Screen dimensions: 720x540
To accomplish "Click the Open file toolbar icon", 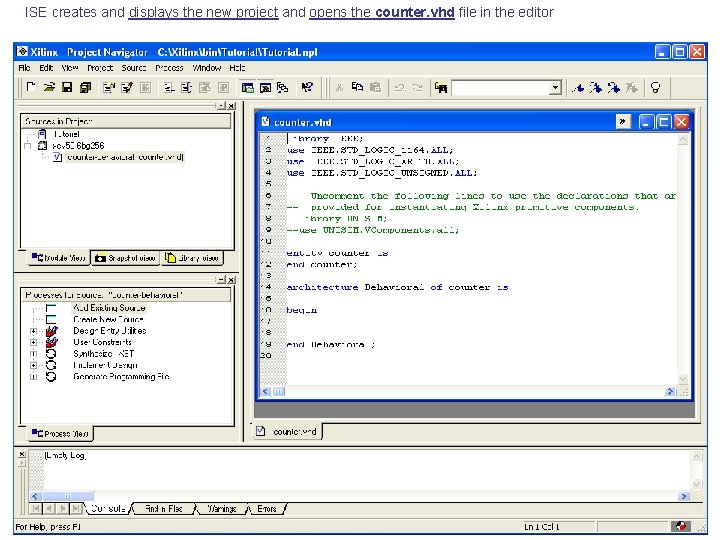I will pyautogui.click(x=49, y=87).
